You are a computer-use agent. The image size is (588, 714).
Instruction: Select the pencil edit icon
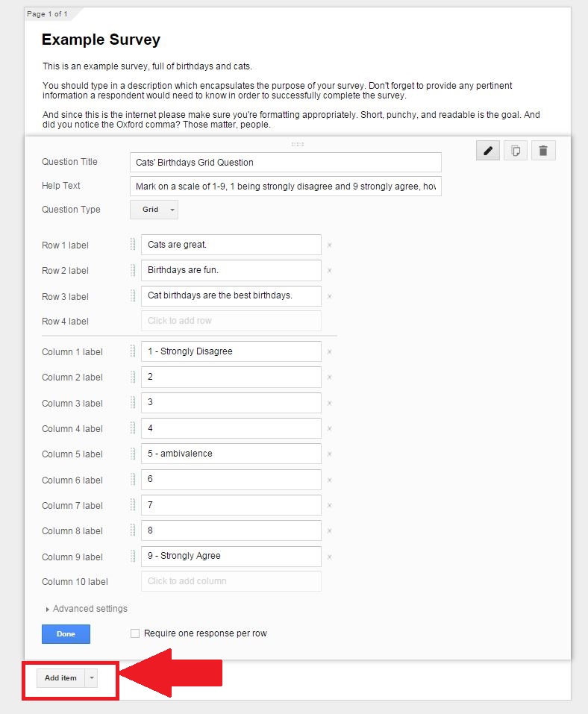(488, 150)
